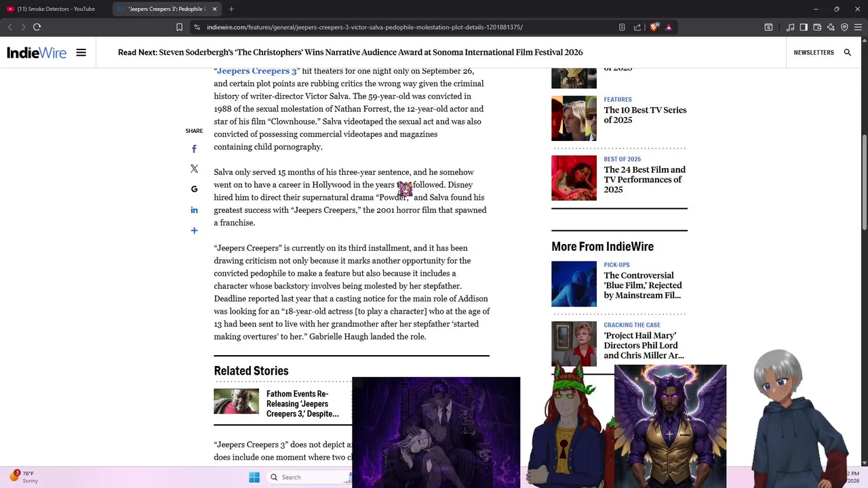Screen dimensions: 868x488
Task: Open the tab search icon in toolbar
Action: 768,27
